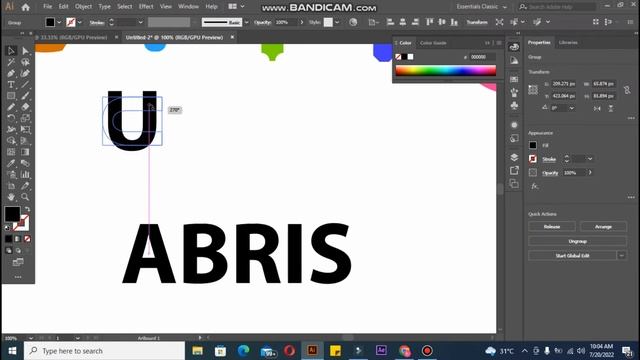Click the Ungroup button
The width and height of the screenshot is (640, 360).
(x=578, y=241)
